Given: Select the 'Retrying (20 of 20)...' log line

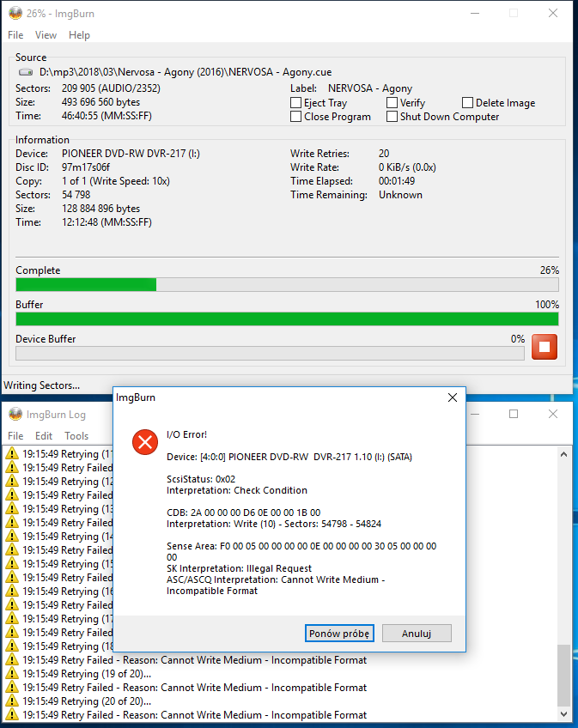Looking at the screenshot, I should (x=87, y=701).
